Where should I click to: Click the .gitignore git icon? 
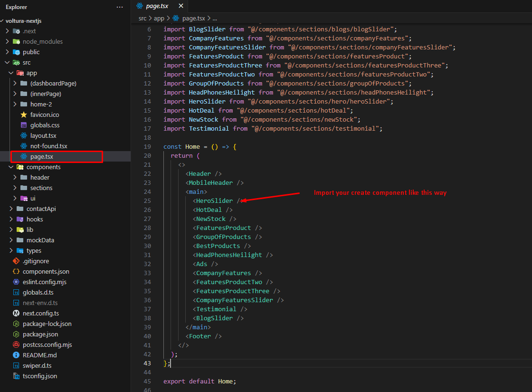(x=16, y=261)
